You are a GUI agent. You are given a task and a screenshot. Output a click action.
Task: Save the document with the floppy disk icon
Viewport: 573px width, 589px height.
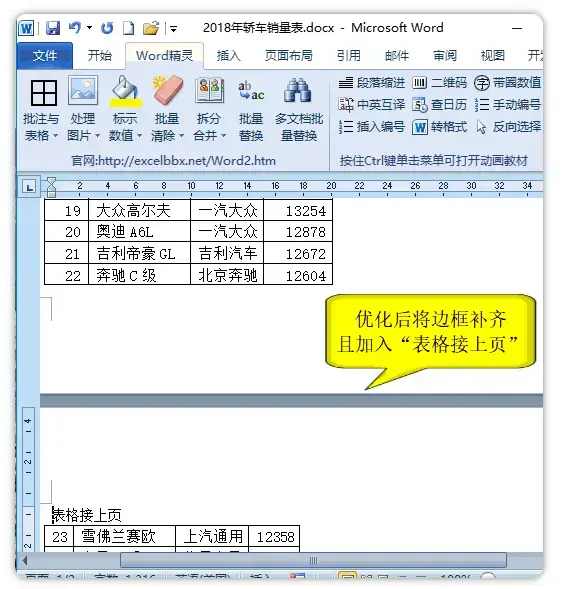pos(53,28)
